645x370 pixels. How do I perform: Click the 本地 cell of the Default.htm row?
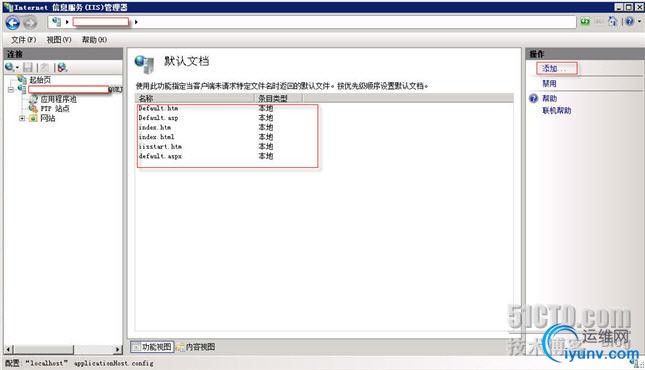tap(265, 108)
